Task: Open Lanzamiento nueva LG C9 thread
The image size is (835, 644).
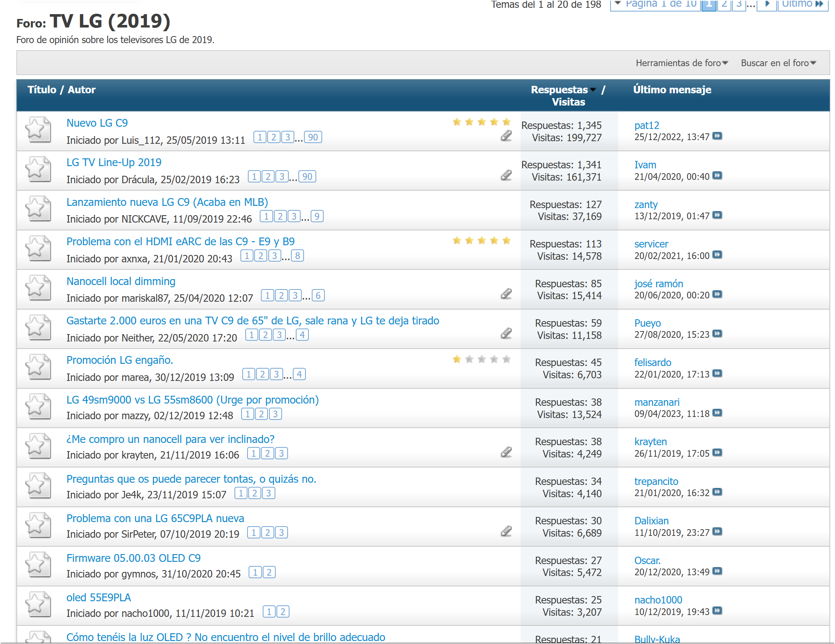Action: (168, 202)
